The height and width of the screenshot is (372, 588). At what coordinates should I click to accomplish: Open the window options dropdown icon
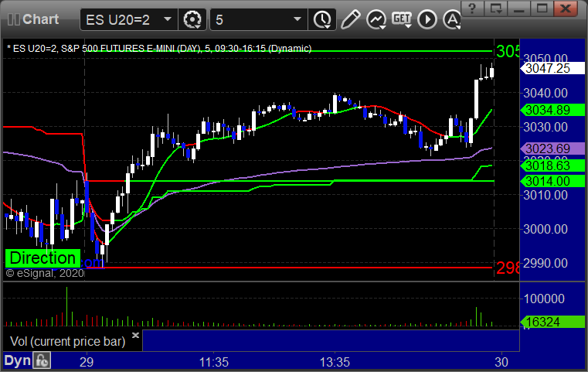tap(496, 9)
